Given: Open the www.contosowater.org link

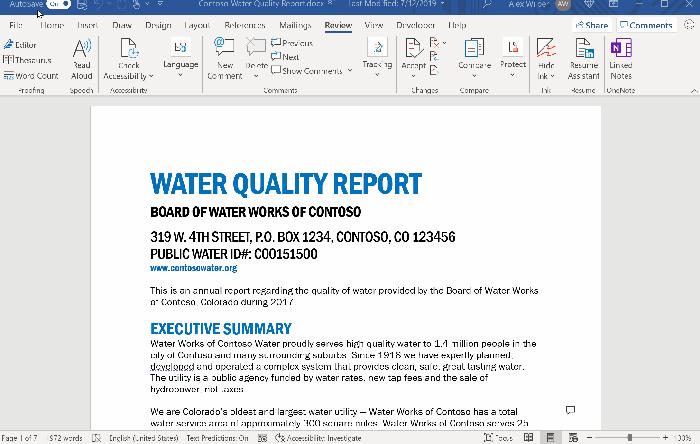Looking at the screenshot, I should click(x=193, y=268).
